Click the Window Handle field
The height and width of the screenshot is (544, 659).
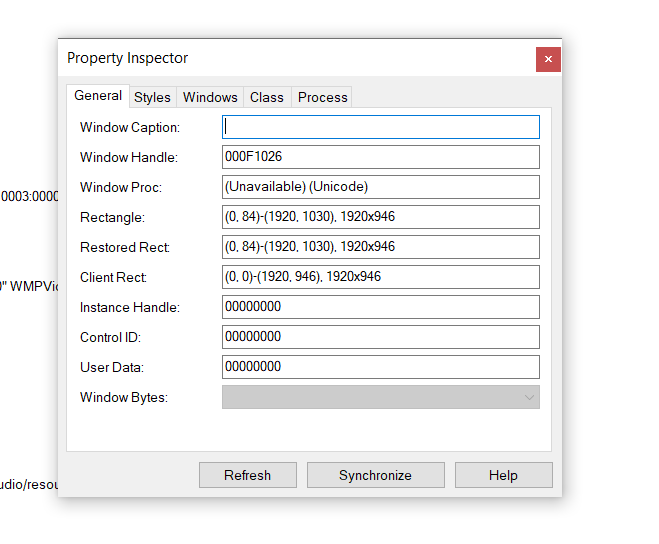(x=380, y=157)
